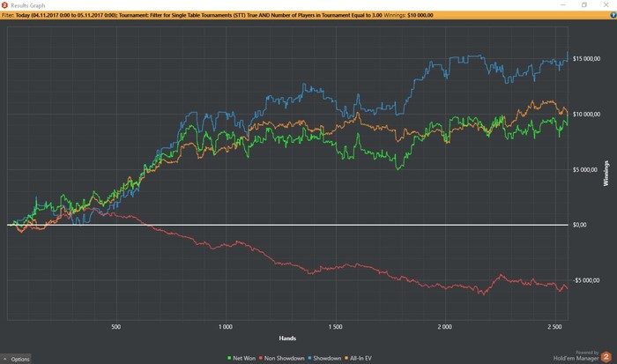Toggle the Non Showdown legend entry
The image size is (617, 364).
281,358
